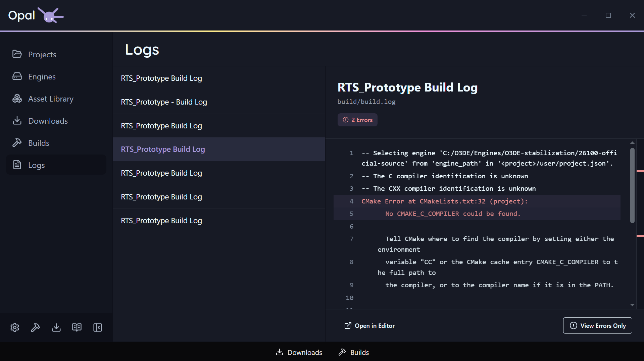The image size is (644, 361).
Task: Click the Asset Library cubes icon
Action: [17, 99]
